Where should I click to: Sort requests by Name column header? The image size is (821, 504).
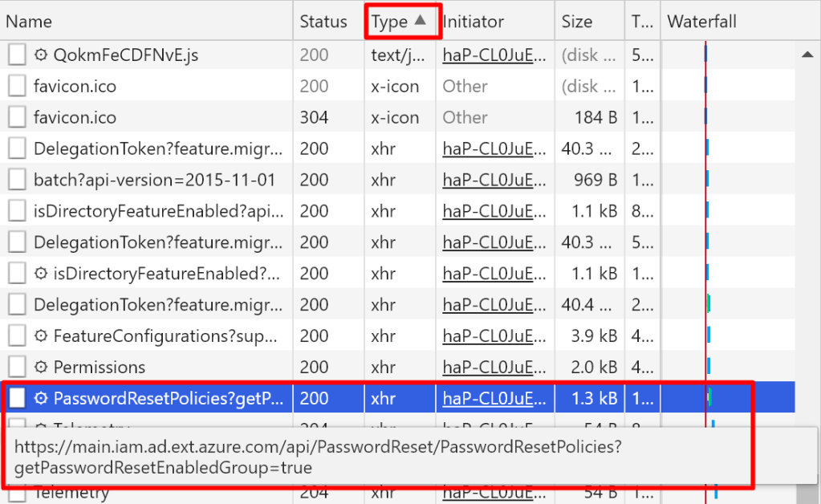[x=29, y=22]
